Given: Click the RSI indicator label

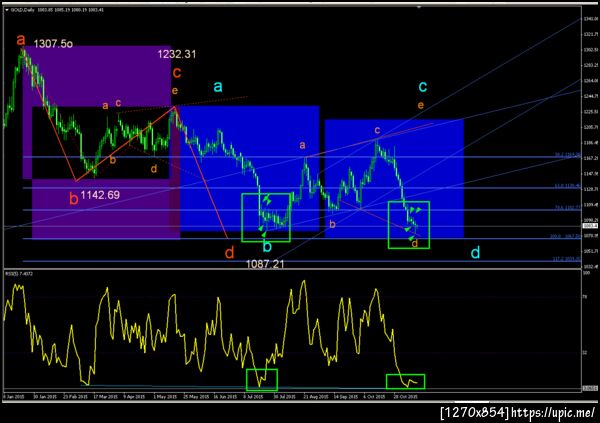Looking at the screenshot, I should [x=18, y=274].
